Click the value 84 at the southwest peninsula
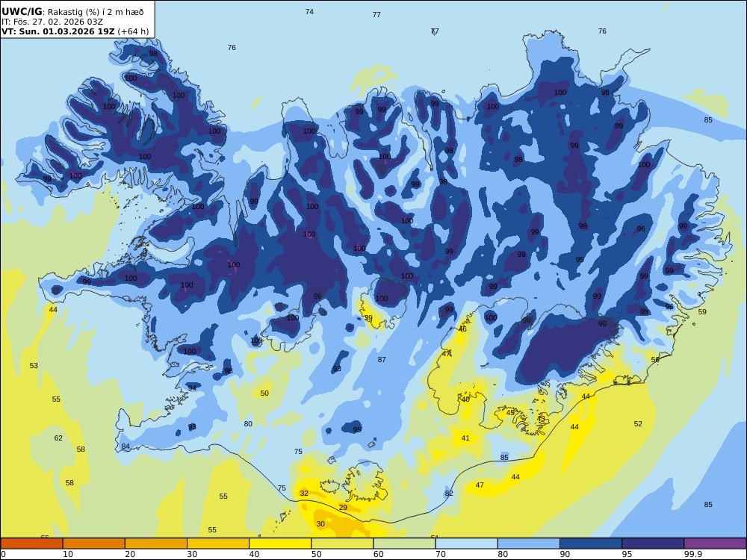The height and width of the screenshot is (560, 747). tap(125, 447)
